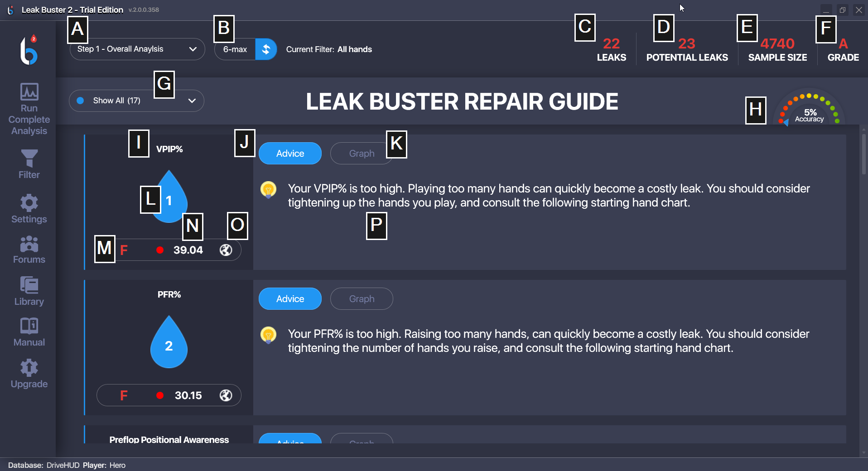This screenshot has height=471, width=868.
Task: Click the Current Filter: All hands label
Action: 329,49
